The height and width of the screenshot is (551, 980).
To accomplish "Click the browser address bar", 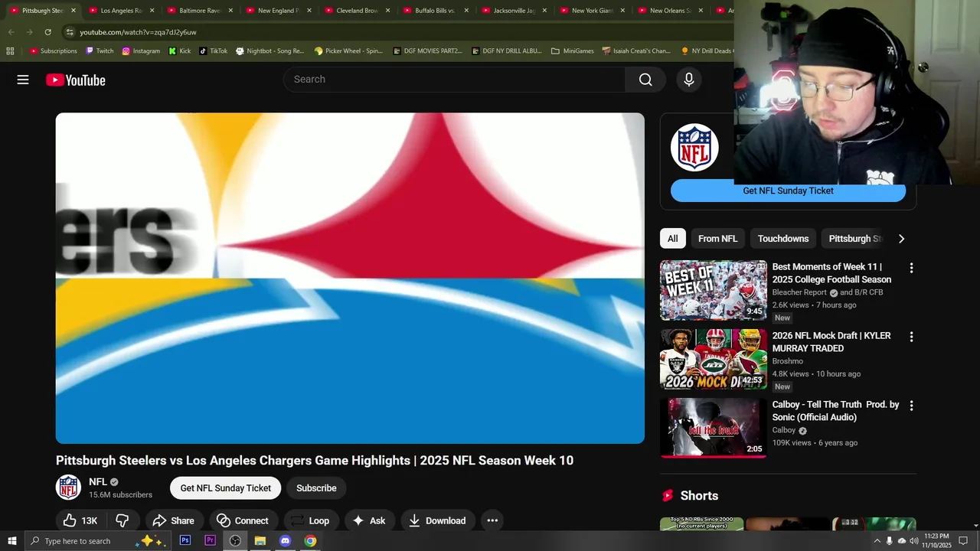I will coord(398,32).
